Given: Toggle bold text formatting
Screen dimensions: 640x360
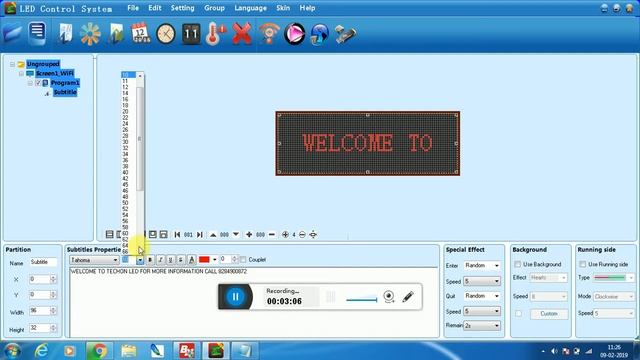Looking at the screenshot, I should (150, 260).
